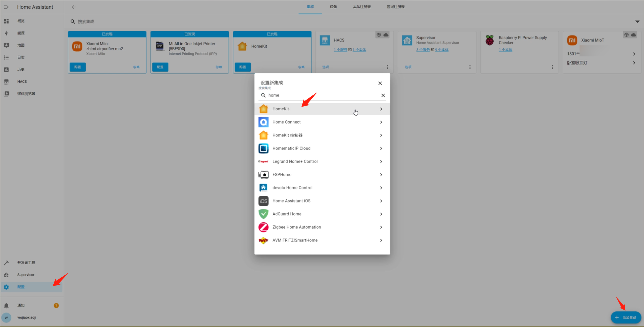Viewport: 644px width, 327px height.
Task: Switch to the devices tab
Action: pos(333,7)
